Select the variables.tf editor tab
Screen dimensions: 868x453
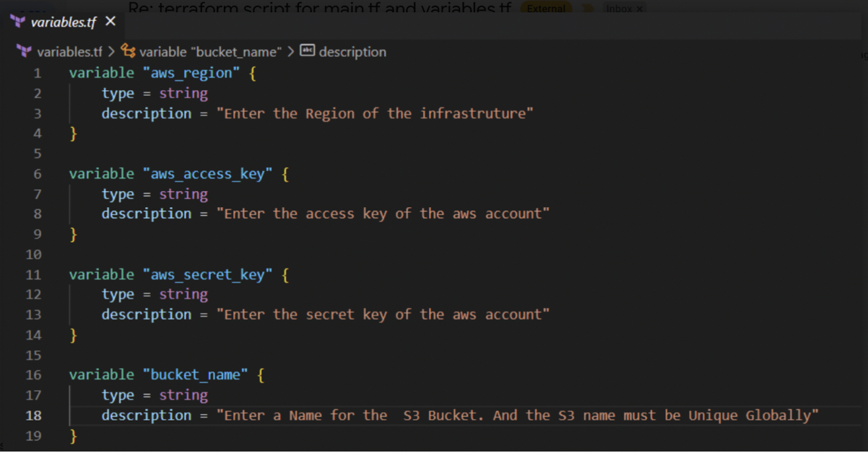coord(63,22)
